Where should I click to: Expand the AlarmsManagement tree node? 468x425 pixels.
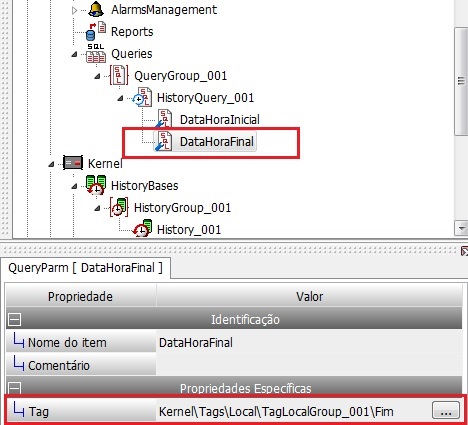pyautogui.click(x=74, y=10)
